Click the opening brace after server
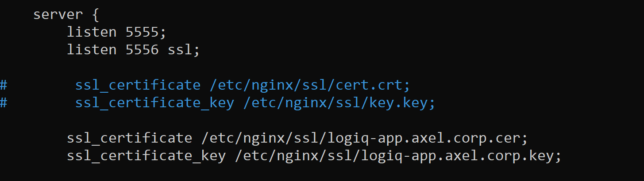The image size is (644, 181). pyautogui.click(x=96, y=15)
